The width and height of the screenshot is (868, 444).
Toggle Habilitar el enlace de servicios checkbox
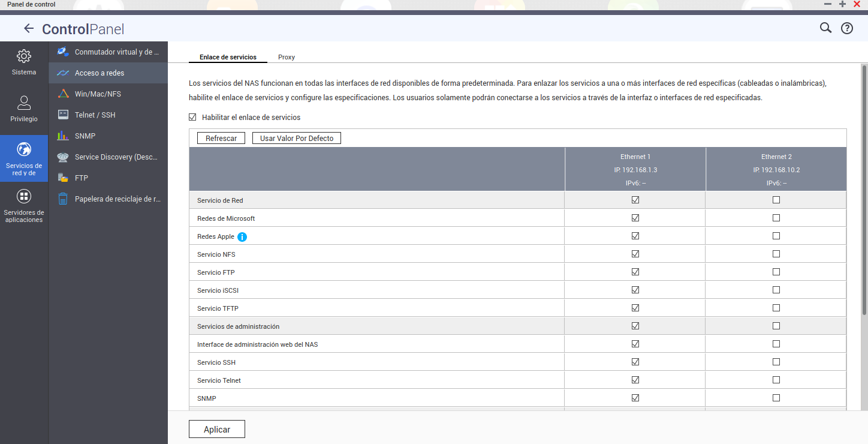193,118
